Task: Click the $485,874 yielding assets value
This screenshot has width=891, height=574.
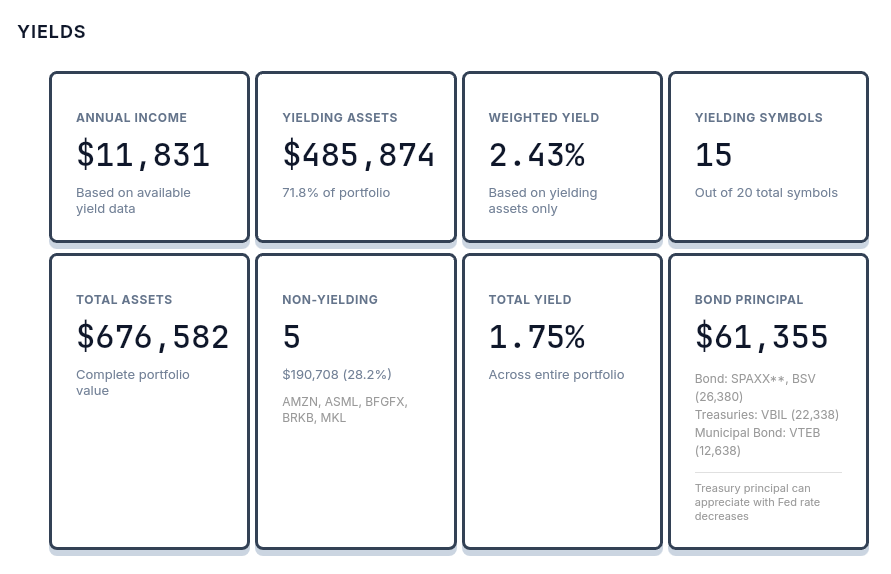Action: (x=358, y=155)
